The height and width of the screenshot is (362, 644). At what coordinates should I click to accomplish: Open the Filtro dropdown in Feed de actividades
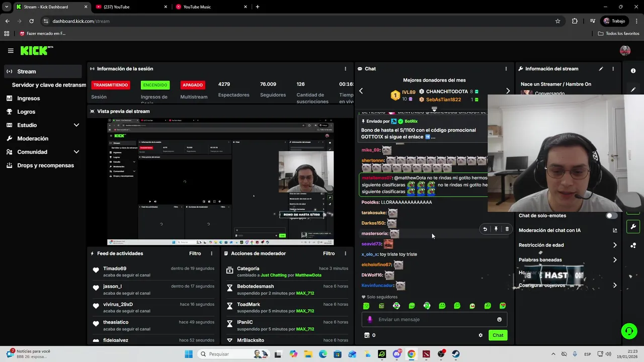[195, 253]
